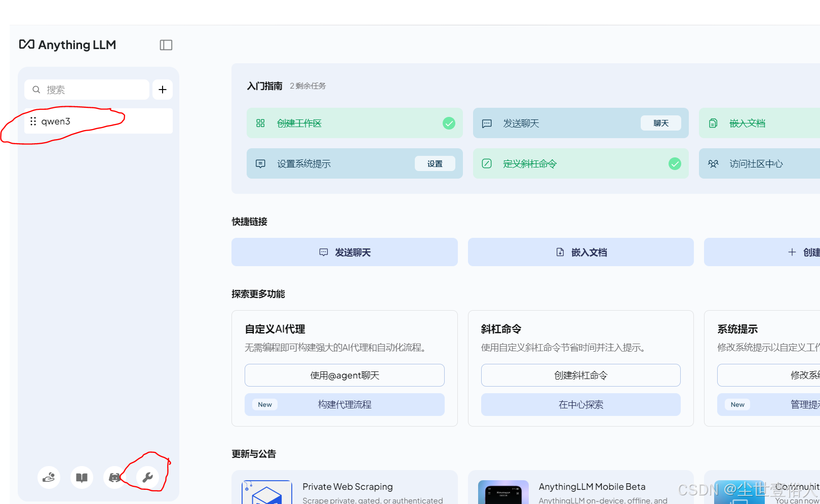Click the AnythingLLM logo icon
The height and width of the screenshot is (504, 820).
pos(27,45)
